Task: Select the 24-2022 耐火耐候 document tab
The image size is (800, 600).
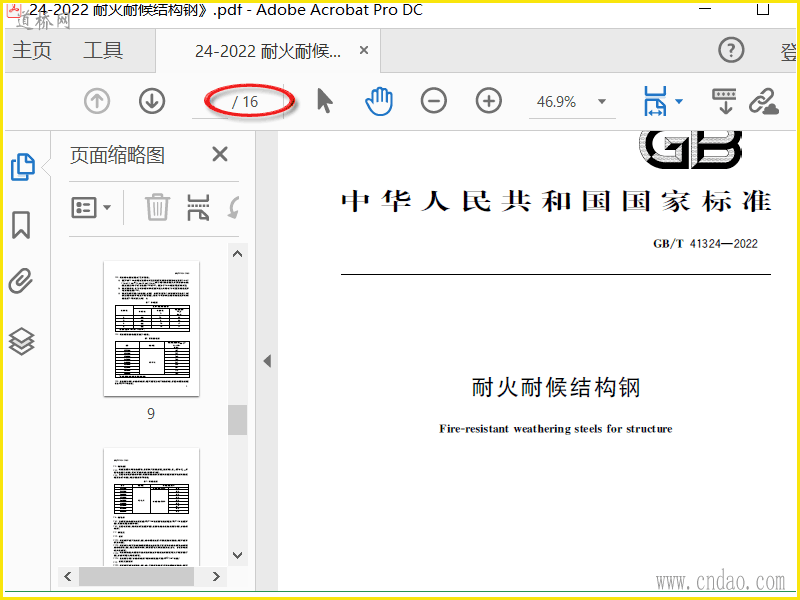Action: coord(268,51)
